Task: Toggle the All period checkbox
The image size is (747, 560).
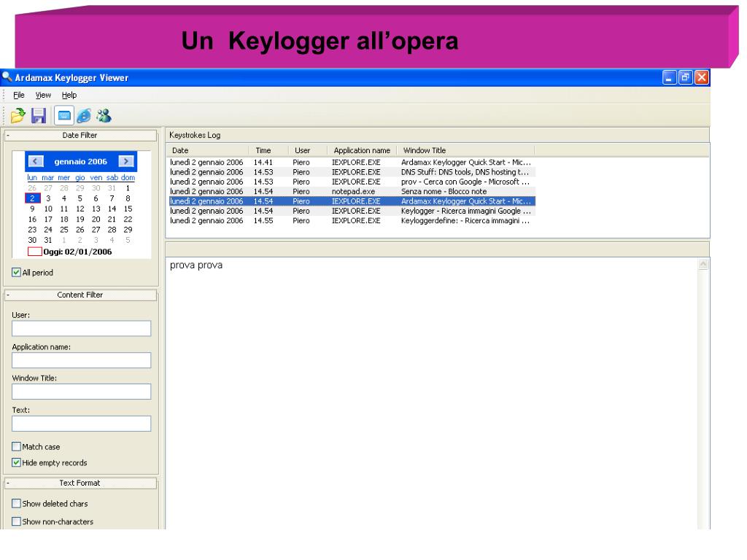Action: [16, 273]
